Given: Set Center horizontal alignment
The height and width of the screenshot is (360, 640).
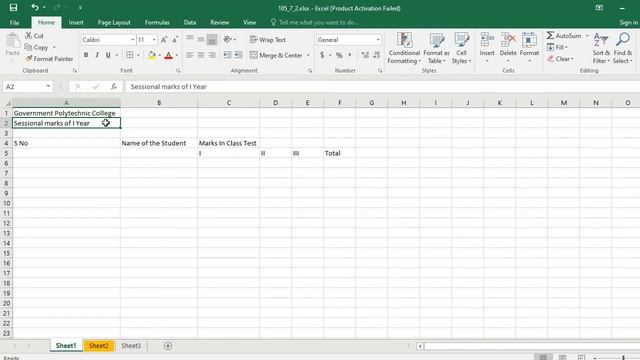Looking at the screenshot, I should coord(201,55).
